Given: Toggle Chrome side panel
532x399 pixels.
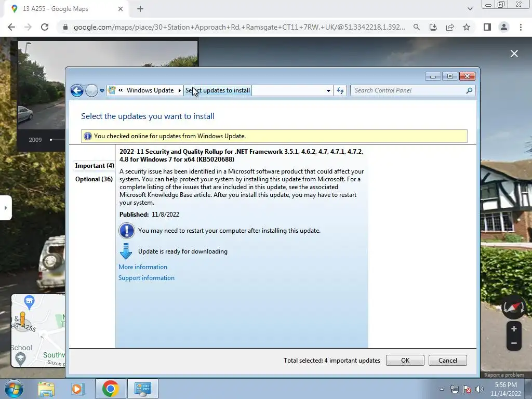Looking at the screenshot, I should click(x=487, y=27).
